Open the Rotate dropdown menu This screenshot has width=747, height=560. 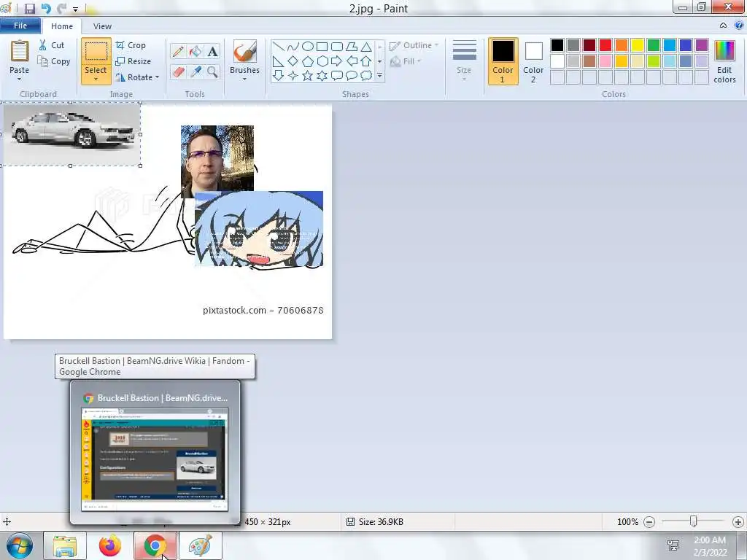click(137, 77)
